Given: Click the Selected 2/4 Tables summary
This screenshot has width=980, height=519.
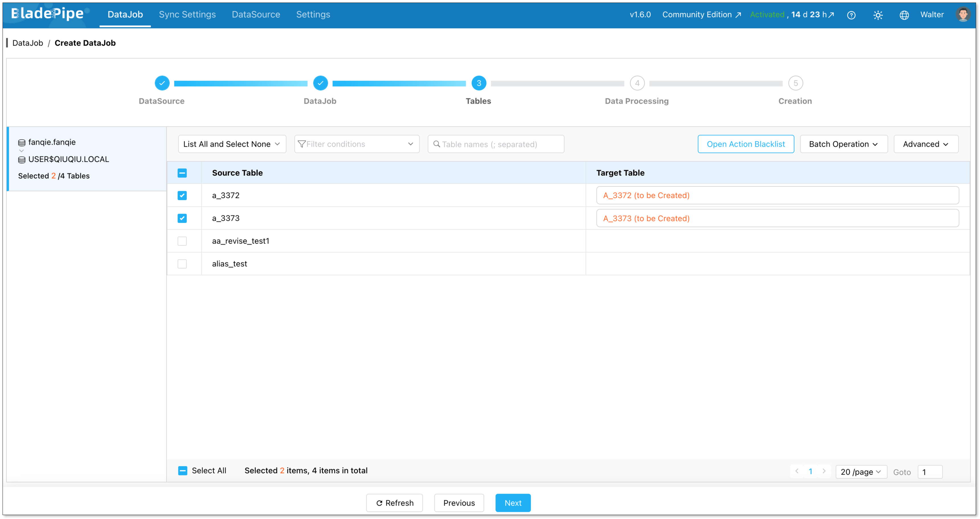Looking at the screenshot, I should (54, 176).
